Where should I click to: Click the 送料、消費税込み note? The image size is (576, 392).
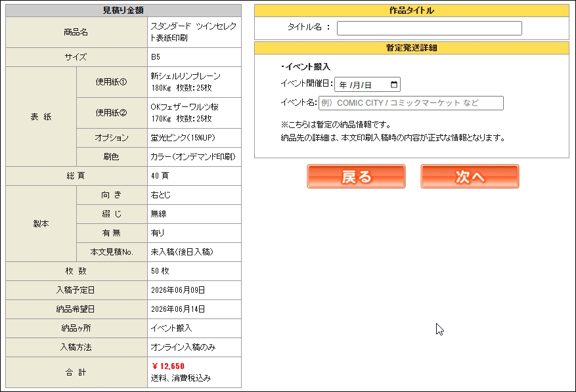[x=181, y=378]
